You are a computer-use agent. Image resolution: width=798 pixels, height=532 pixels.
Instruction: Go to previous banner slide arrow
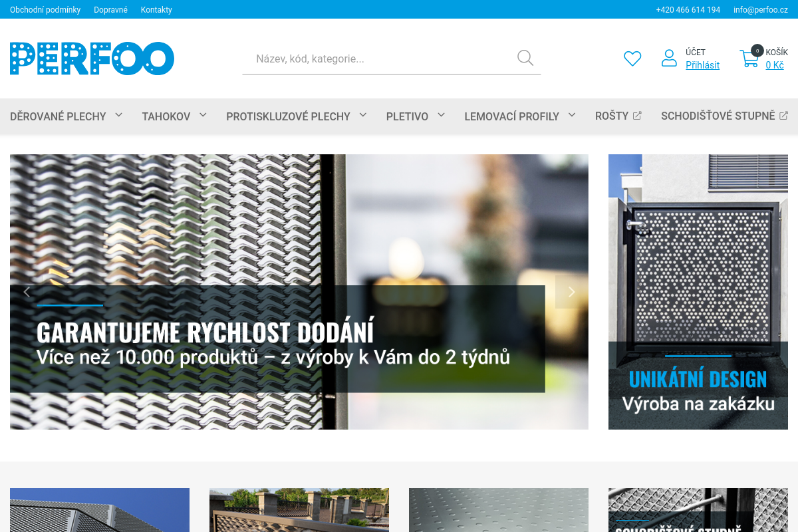27,292
